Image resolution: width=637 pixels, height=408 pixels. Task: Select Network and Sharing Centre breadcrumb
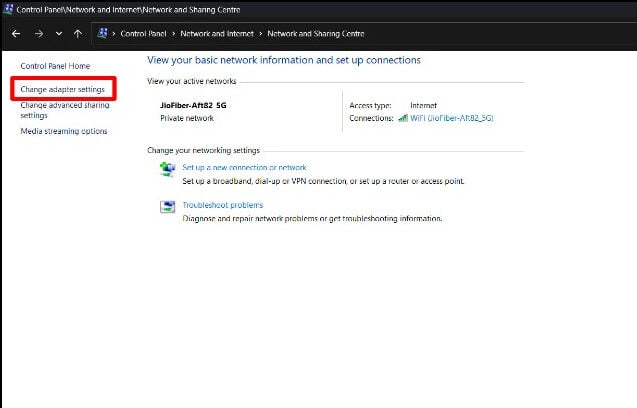coord(316,34)
